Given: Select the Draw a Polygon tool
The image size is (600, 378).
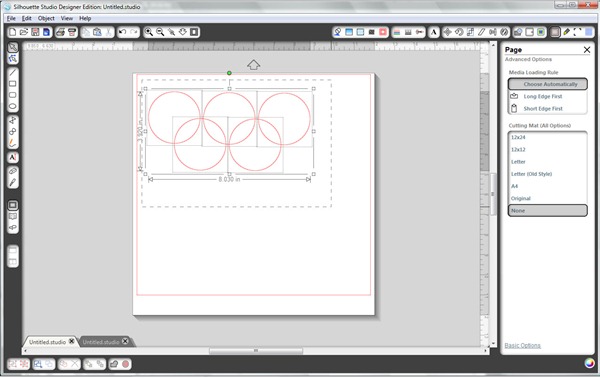Looking at the screenshot, I should coord(13,120).
